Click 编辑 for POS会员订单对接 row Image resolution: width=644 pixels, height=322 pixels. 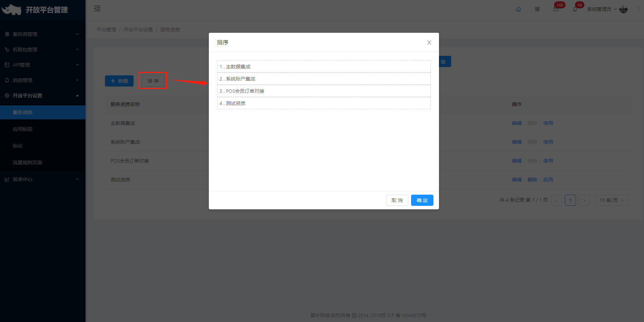(x=517, y=161)
